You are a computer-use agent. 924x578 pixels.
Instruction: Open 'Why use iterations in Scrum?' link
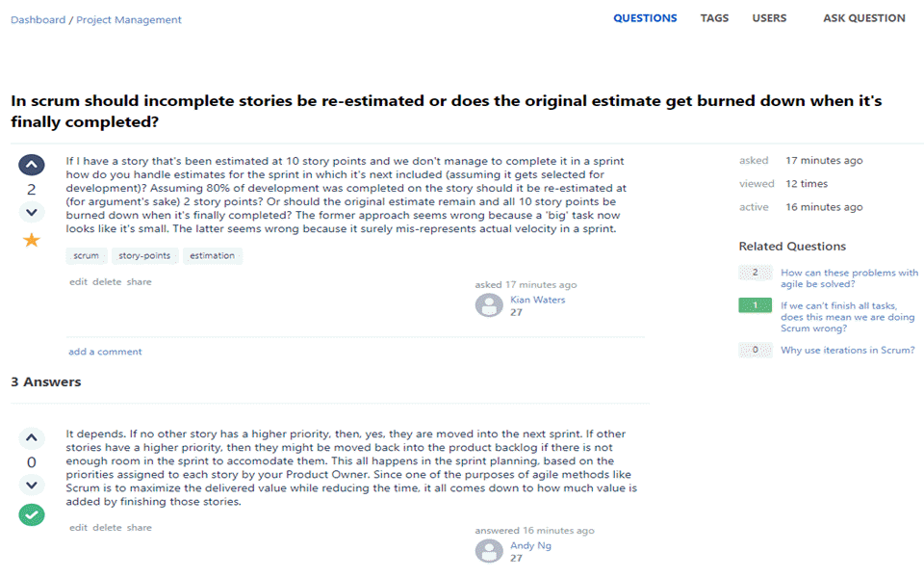coord(847,350)
